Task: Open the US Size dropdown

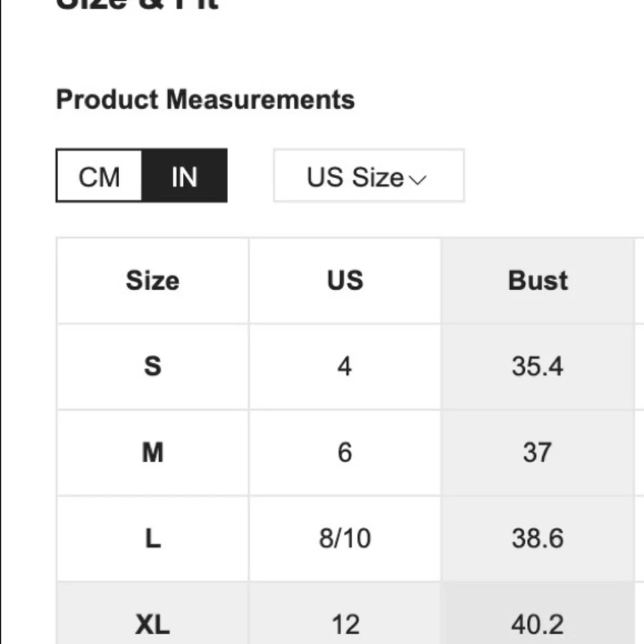Action: pos(368,176)
